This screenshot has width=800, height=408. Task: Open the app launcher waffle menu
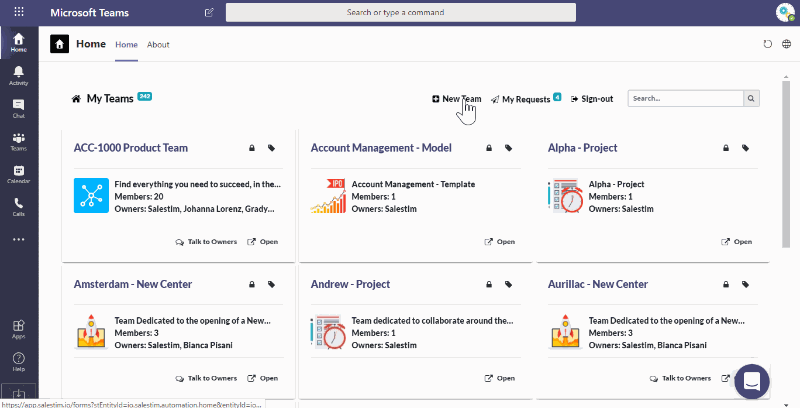[18, 12]
